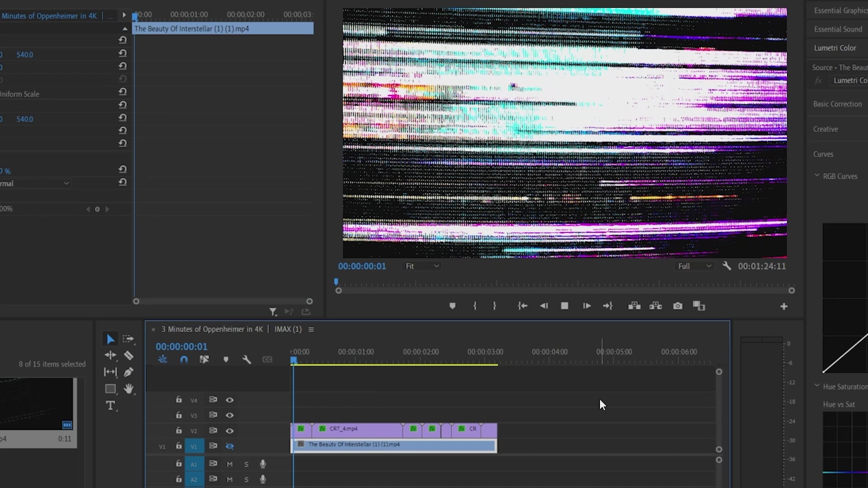Mute audio track A1
Image resolution: width=868 pixels, height=488 pixels.
tap(230, 464)
